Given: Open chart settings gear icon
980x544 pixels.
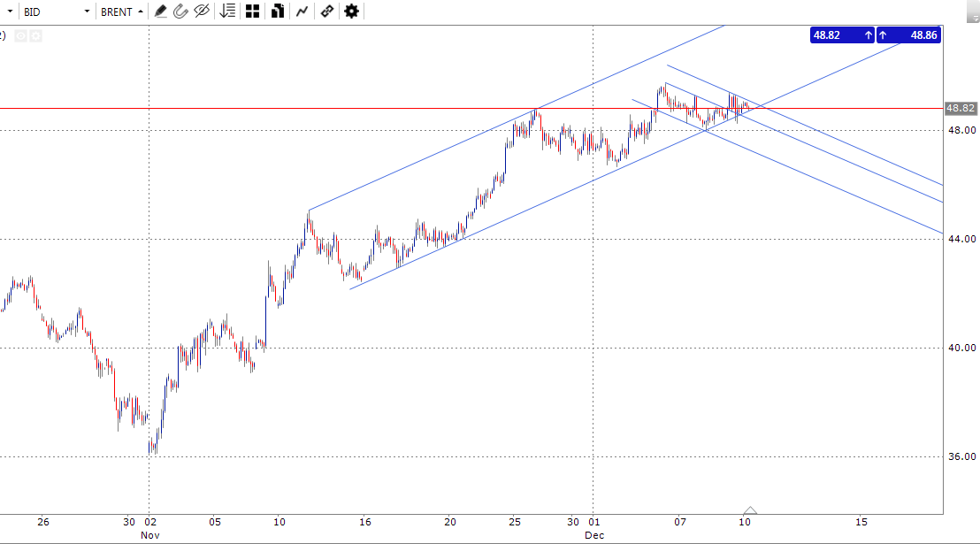Looking at the screenshot, I should (x=352, y=11).
